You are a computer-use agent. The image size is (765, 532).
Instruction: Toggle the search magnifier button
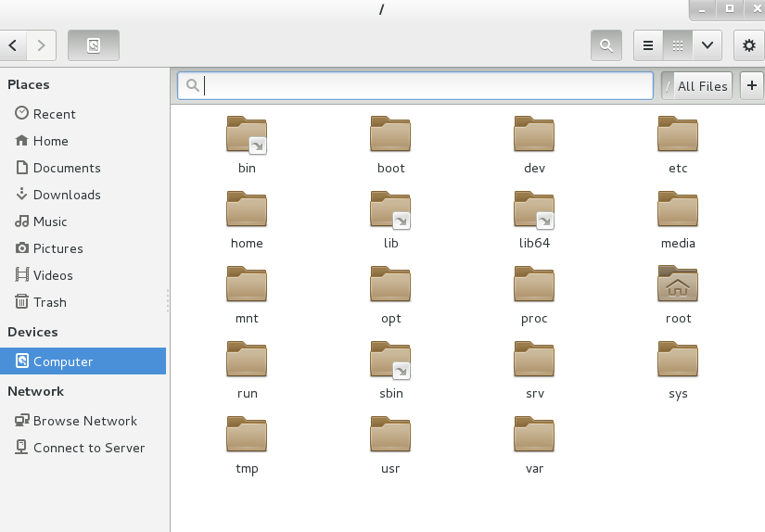coord(606,44)
